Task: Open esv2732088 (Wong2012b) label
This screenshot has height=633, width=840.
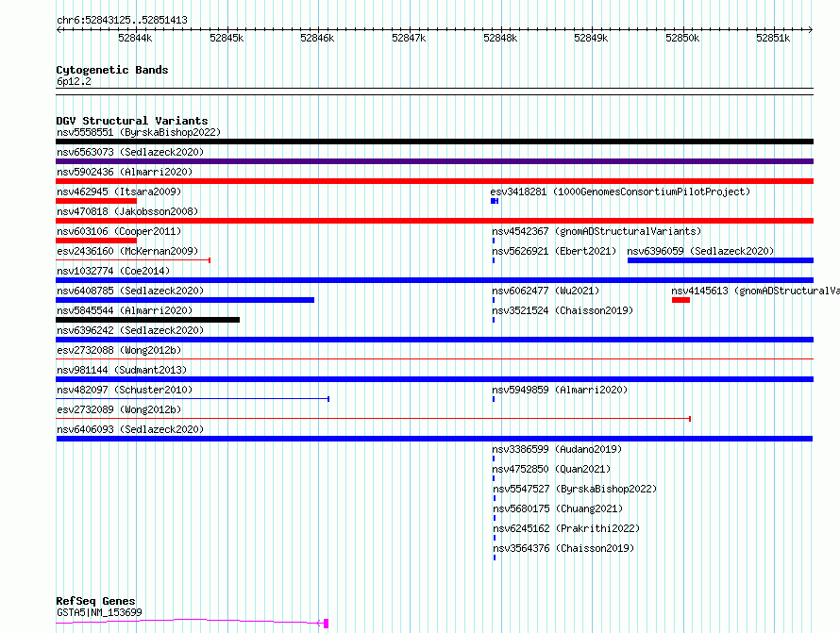Action: (119, 350)
